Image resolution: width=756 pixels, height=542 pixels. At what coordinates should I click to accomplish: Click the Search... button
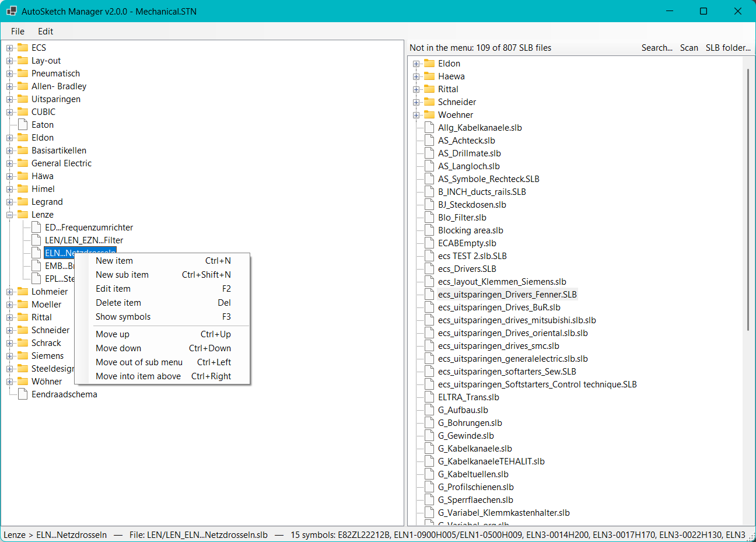[657, 48]
